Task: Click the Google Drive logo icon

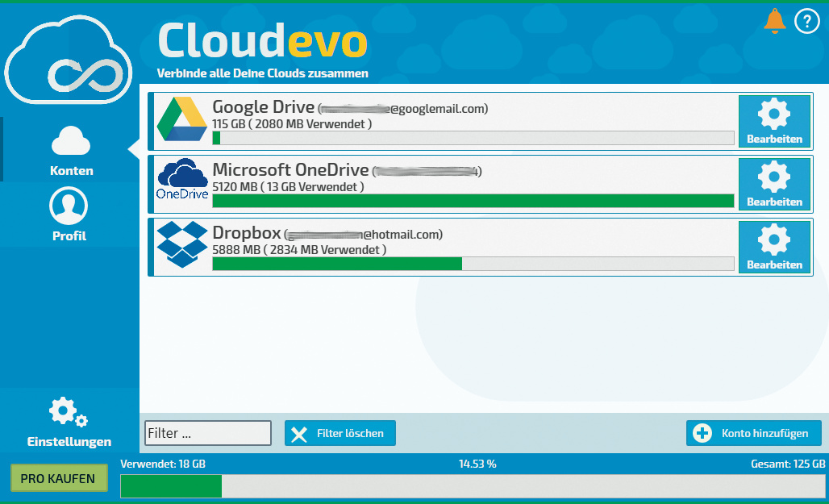Action: click(x=182, y=119)
